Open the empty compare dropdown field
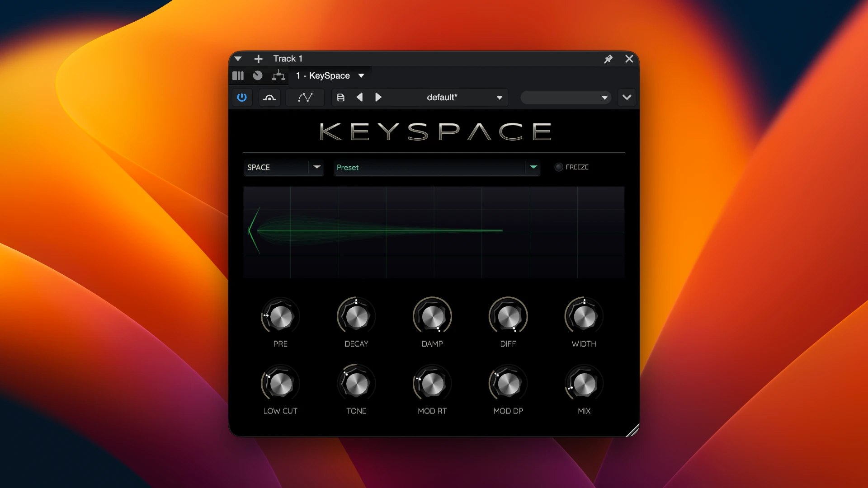This screenshot has width=868, height=488. point(566,97)
